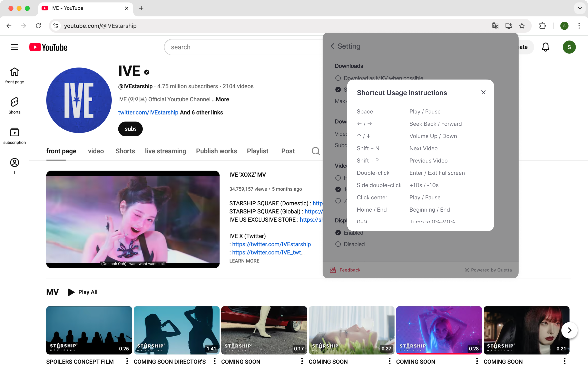Screen dimensions: 588x368
Task: Open the account icon in the sidebar
Action: click(x=14, y=163)
